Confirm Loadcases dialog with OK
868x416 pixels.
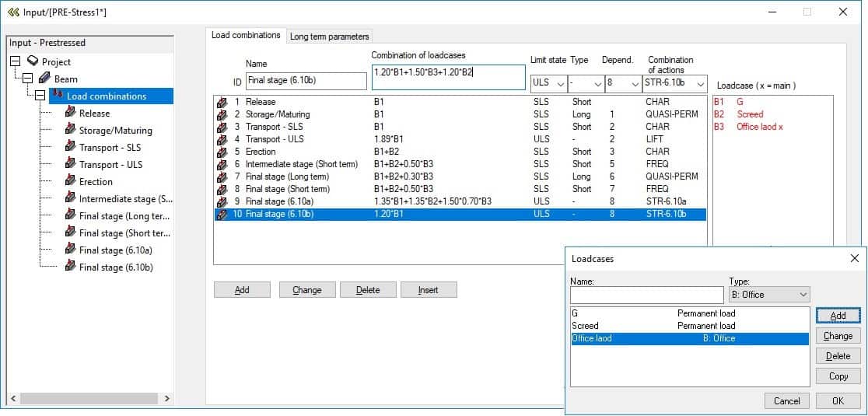pos(838,400)
